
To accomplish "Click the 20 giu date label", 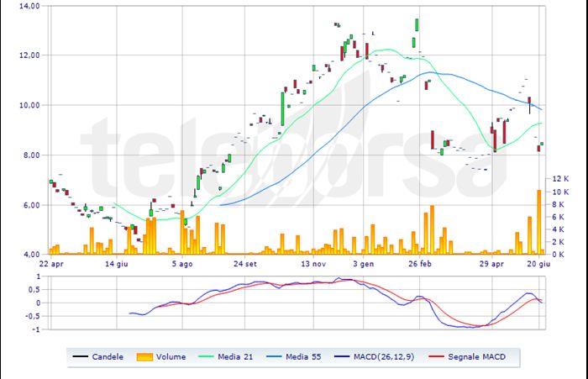I will tap(538, 264).
